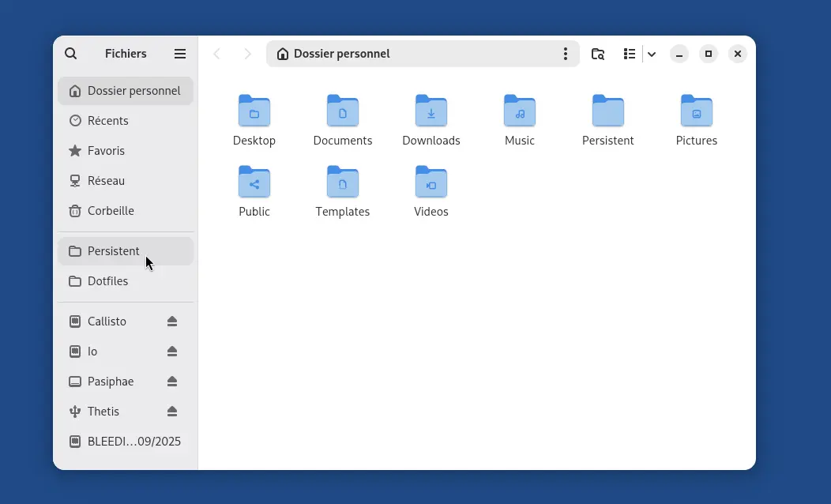The height and width of the screenshot is (504, 831).
Task: Click the Fichiers title text
Action: (x=126, y=54)
